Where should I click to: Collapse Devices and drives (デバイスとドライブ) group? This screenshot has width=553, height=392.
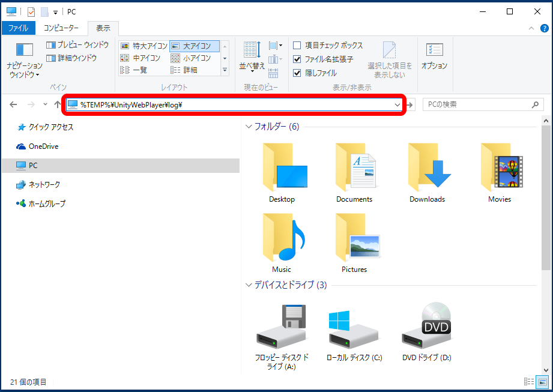pyautogui.click(x=249, y=285)
